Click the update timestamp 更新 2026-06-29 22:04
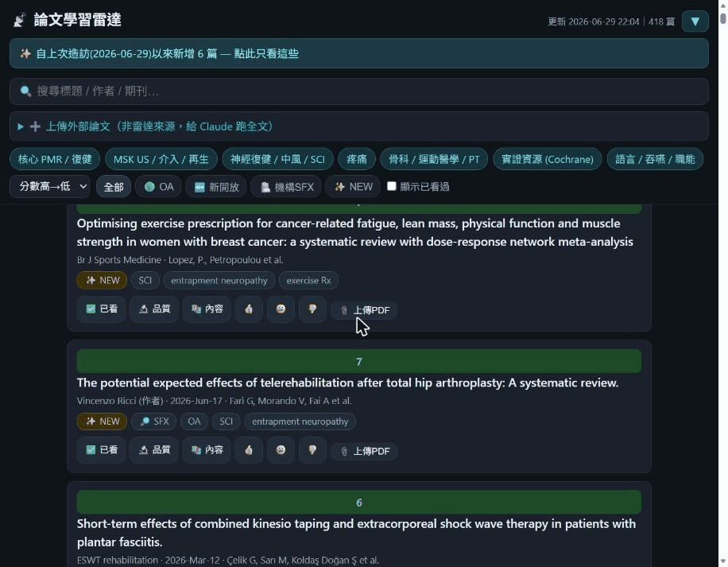Image resolution: width=728 pixels, height=567 pixels. tap(594, 21)
